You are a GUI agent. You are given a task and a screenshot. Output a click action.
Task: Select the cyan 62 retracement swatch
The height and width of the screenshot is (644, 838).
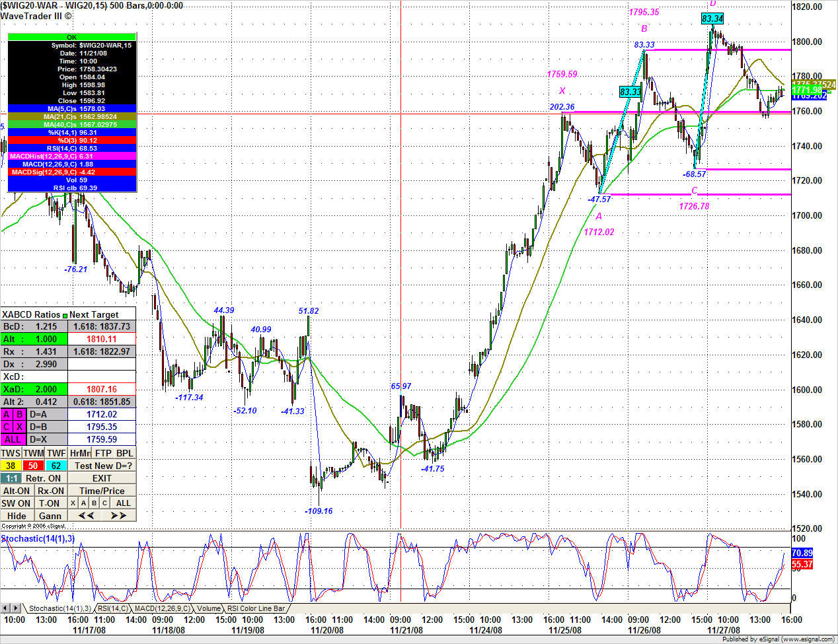pyautogui.click(x=56, y=466)
